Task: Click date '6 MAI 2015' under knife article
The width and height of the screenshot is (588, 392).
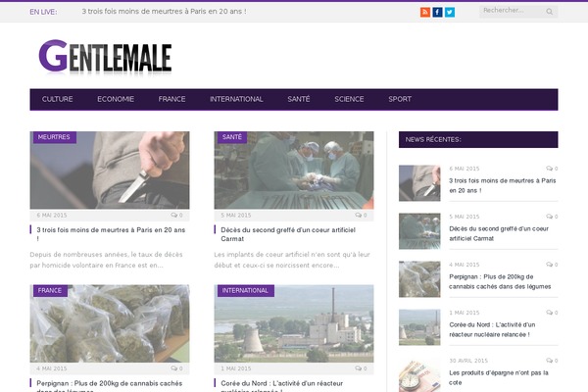Action: (x=52, y=216)
